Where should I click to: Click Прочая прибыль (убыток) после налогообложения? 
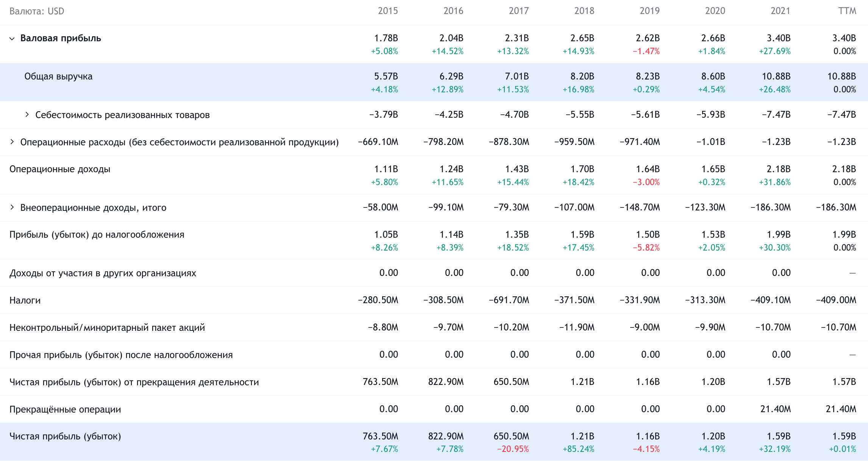pos(121,355)
